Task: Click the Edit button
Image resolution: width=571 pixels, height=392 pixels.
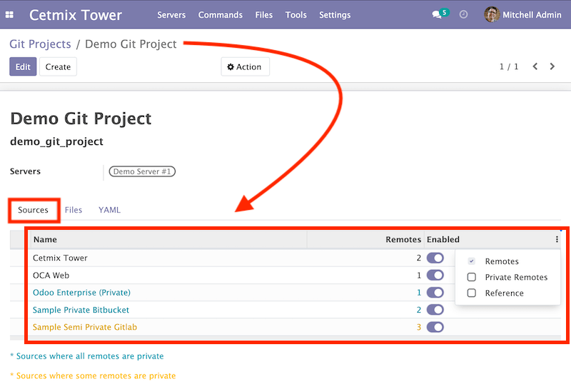Action: pyautogui.click(x=23, y=66)
